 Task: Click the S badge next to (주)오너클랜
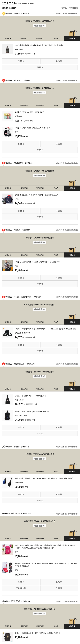pos(4,163)
